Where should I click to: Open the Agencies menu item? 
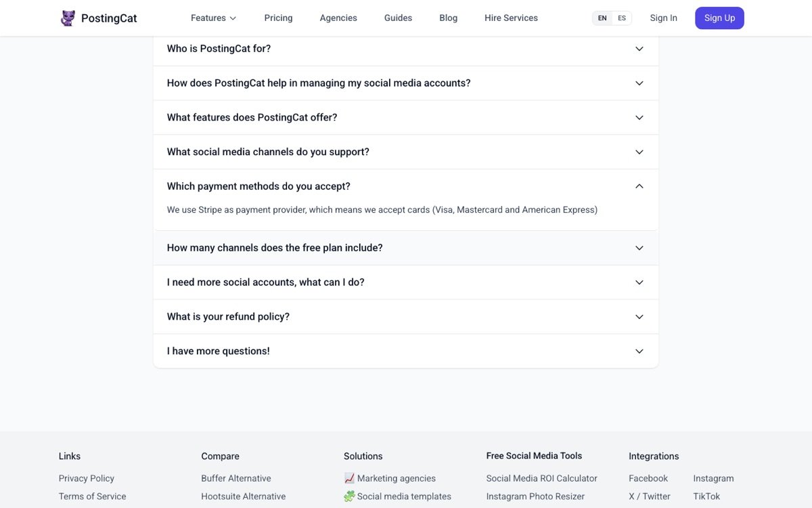point(338,18)
